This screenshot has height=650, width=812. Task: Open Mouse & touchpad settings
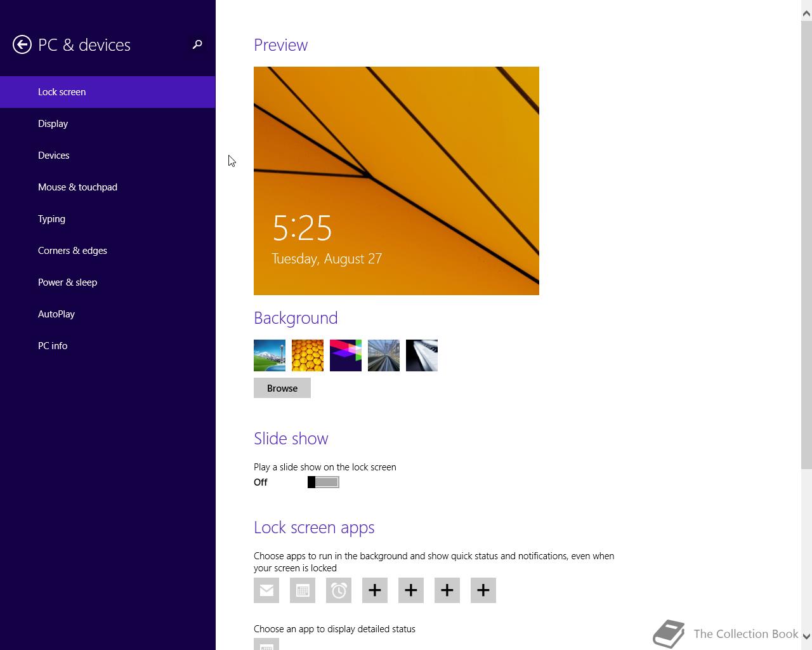tap(108, 187)
